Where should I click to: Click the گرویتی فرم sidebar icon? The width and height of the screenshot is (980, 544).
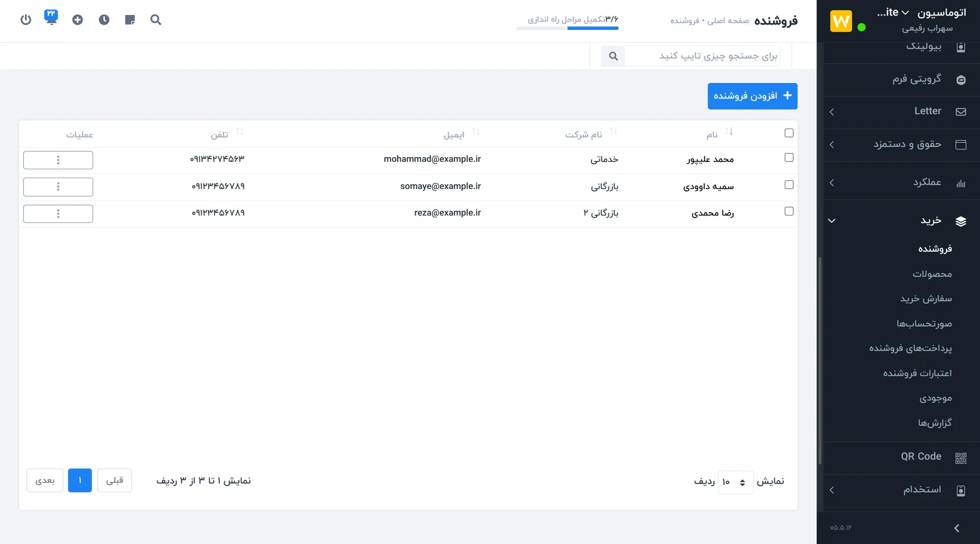coord(961,80)
